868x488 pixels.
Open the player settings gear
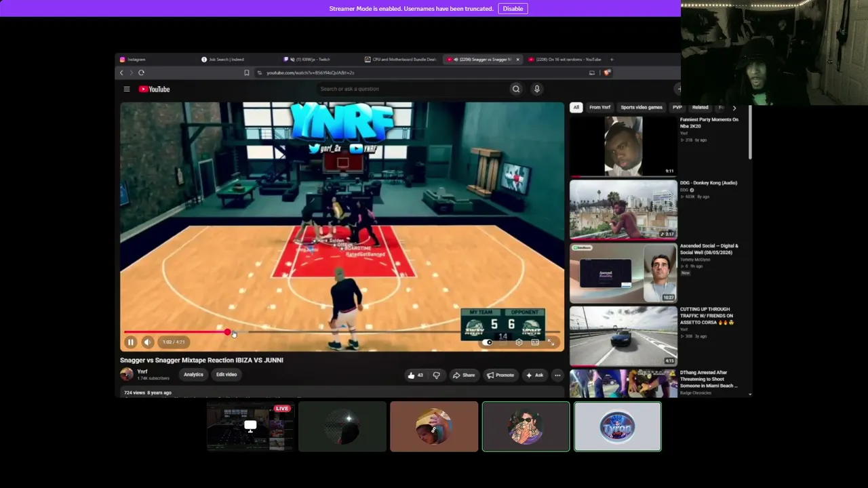click(519, 342)
